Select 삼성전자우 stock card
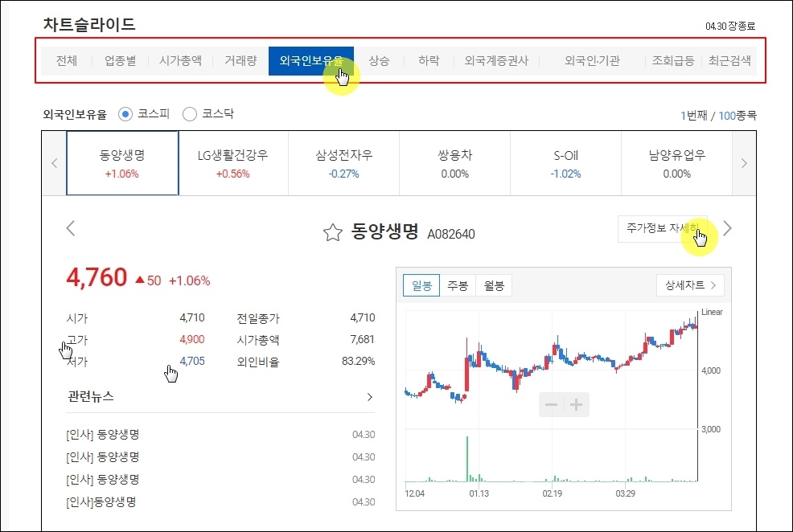793x532 pixels. pyautogui.click(x=344, y=163)
